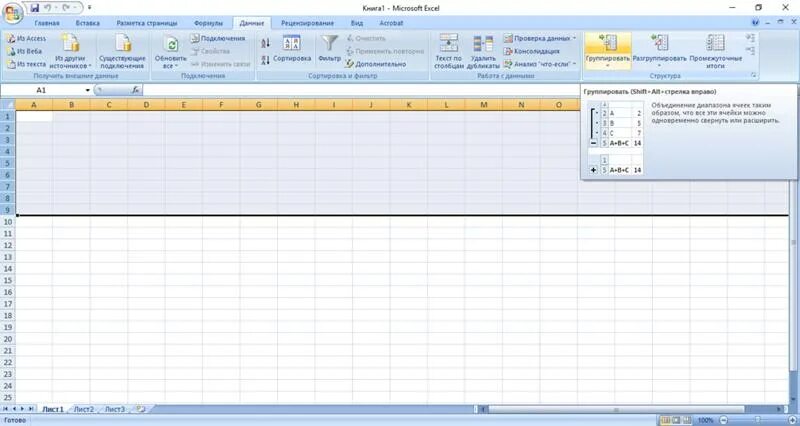Open the round Office button menu
Image resolution: width=800 pixels, height=426 pixels.
[x=12, y=11]
